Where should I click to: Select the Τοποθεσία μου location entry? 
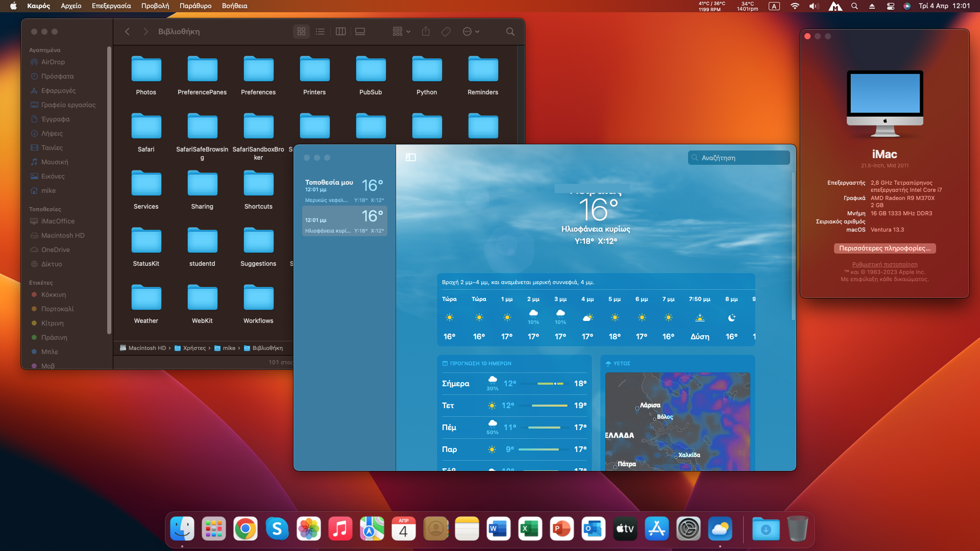point(345,190)
